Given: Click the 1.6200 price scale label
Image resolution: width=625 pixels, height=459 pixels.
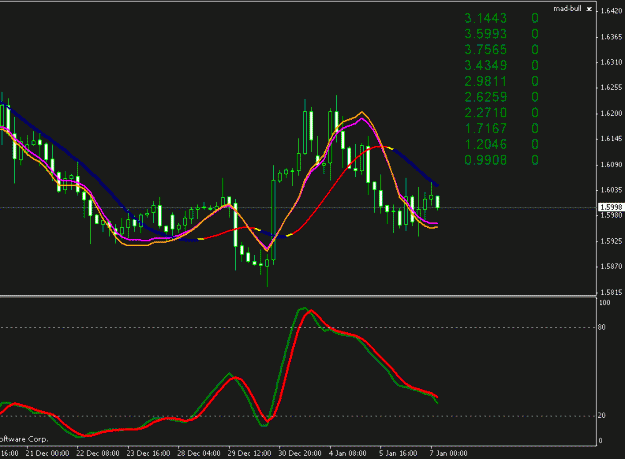Looking at the screenshot, I should [611, 114].
